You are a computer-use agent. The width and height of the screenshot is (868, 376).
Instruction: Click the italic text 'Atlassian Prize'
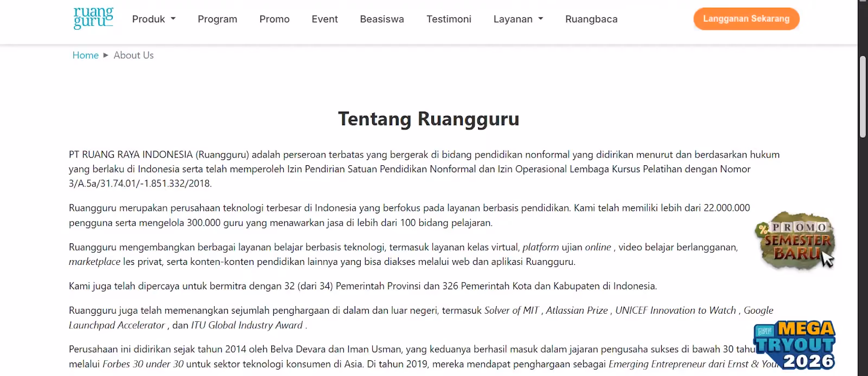point(577,310)
